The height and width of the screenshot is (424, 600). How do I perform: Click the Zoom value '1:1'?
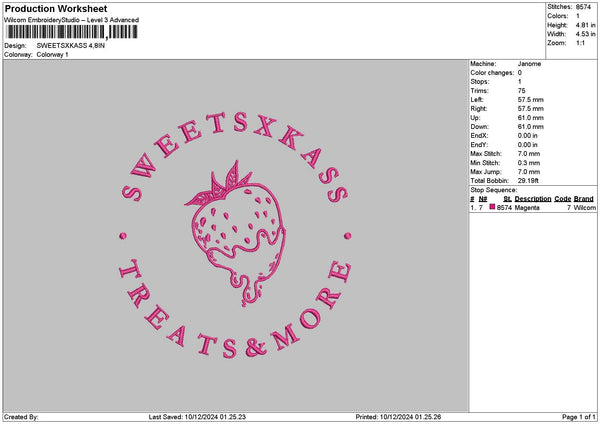click(x=580, y=43)
